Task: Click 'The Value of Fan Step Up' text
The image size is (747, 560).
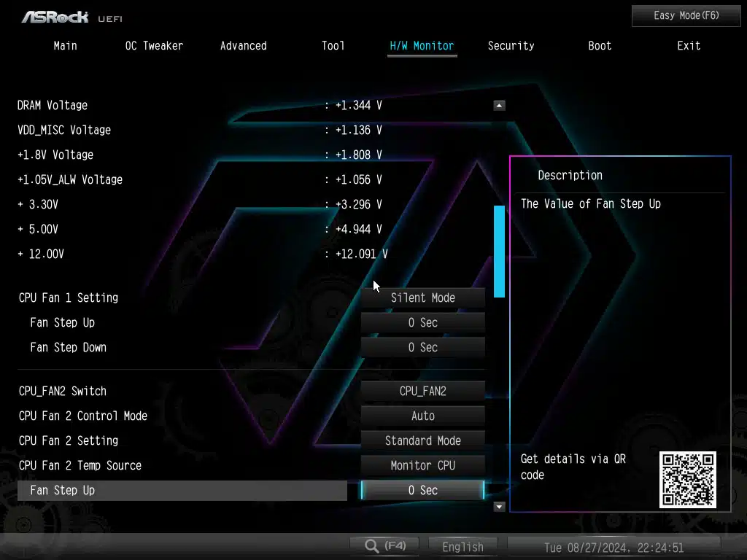Action: coord(591,204)
